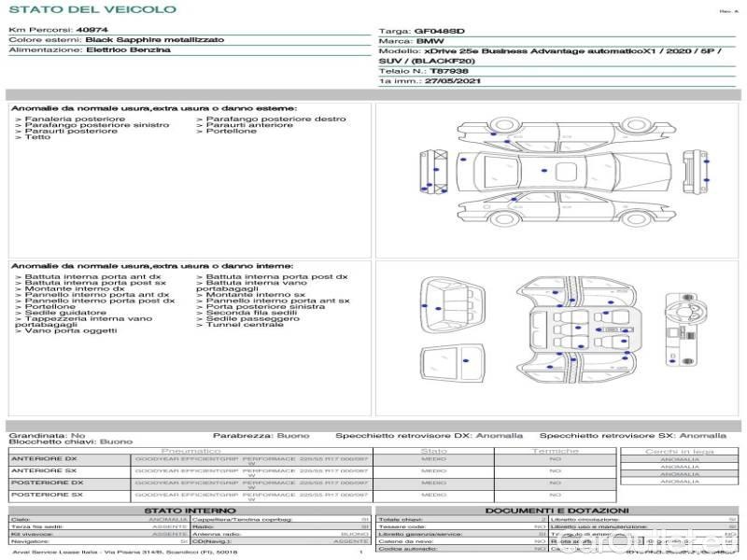
Task: Click the Pneumatico column header
Action: pos(190,451)
